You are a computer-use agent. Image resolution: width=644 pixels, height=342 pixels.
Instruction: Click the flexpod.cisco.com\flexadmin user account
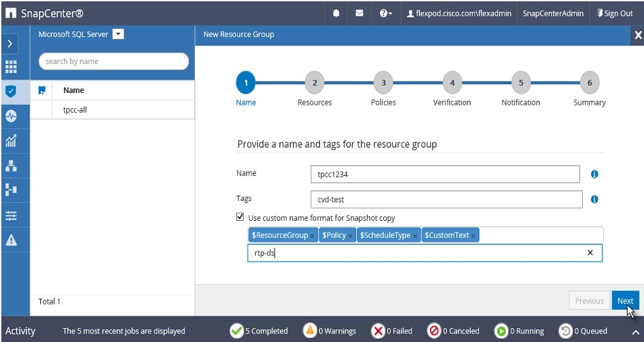(459, 13)
